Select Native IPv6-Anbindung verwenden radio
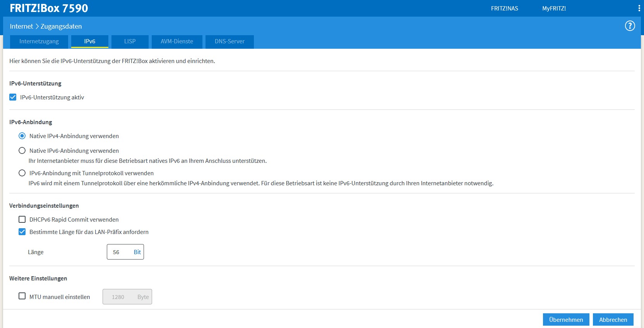The width and height of the screenshot is (644, 328). 22,150
